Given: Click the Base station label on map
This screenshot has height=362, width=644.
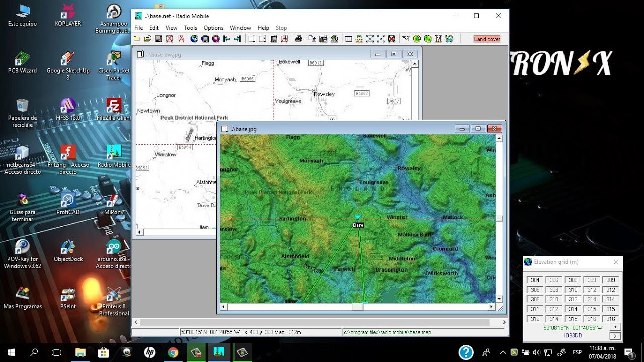Looking at the screenshot, I should [358, 225].
